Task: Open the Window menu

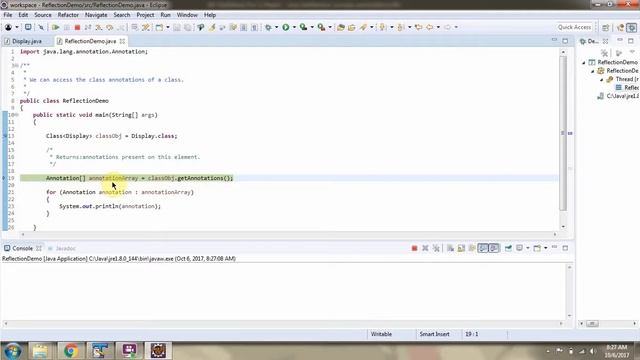Action: [187, 15]
